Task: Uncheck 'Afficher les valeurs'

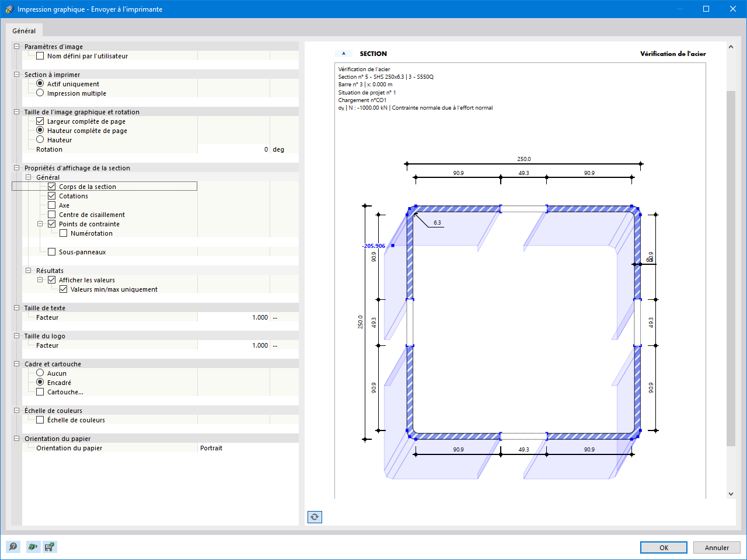Action: [51, 280]
